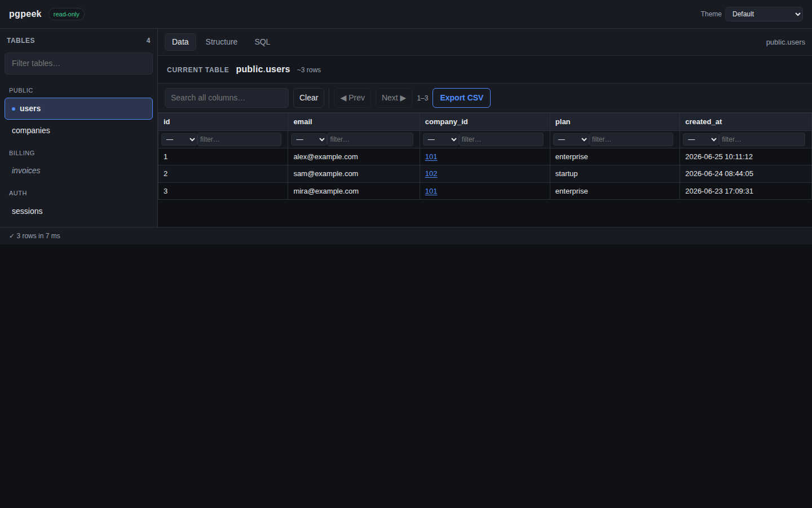Open operator dropdown for id column
This screenshot has width=812, height=508.
[179, 139]
